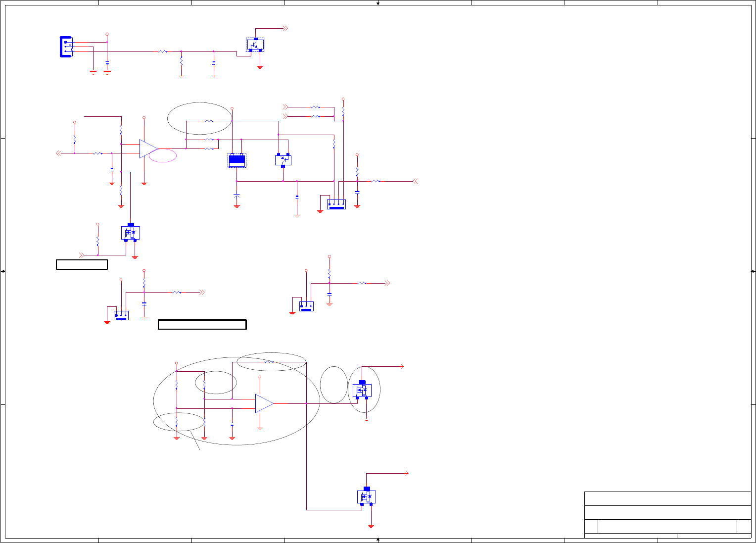Select the feedback resistor circled above the upper op-amp
Viewport: 756px width, 543px height.
(209, 121)
